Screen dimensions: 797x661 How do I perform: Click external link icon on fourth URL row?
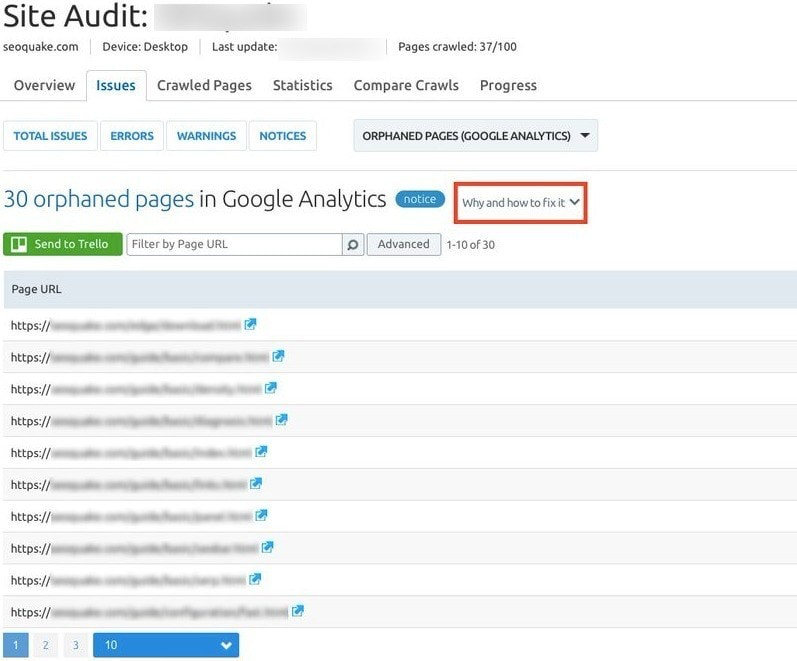pos(282,420)
